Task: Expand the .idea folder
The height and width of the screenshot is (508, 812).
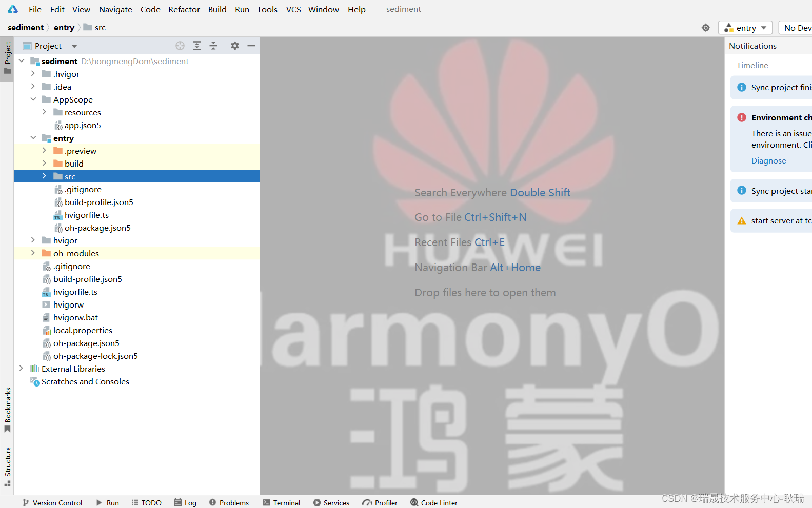Action: tap(33, 87)
